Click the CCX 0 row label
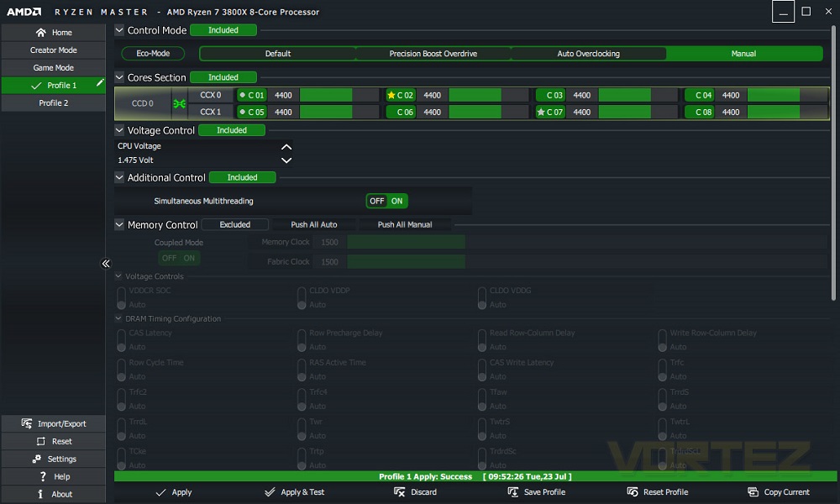 point(211,95)
